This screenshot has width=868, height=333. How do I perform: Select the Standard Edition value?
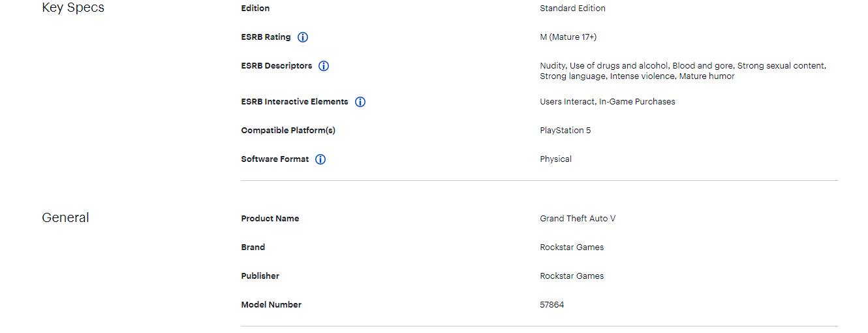(x=572, y=8)
